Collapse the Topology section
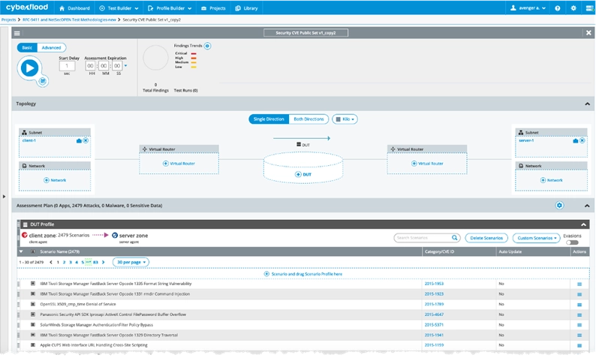 pos(587,104)
